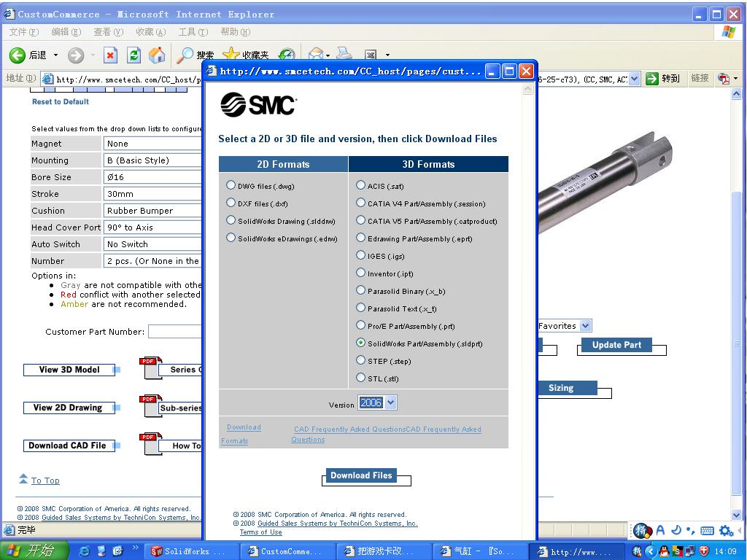Choose ACIS (.sat) 3D format
Screen dimensions: 747x560
[x=360, y=184]
